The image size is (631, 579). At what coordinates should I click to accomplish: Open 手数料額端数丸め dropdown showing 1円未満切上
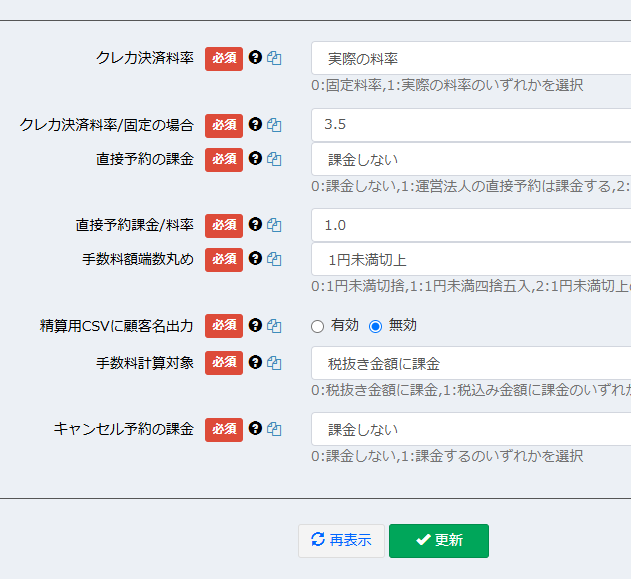pos(471,260)
